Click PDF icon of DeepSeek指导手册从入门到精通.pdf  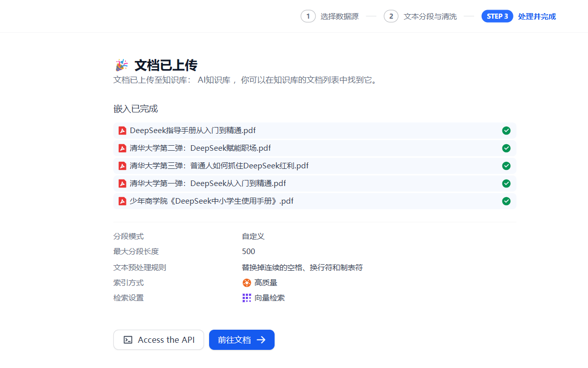122,131
